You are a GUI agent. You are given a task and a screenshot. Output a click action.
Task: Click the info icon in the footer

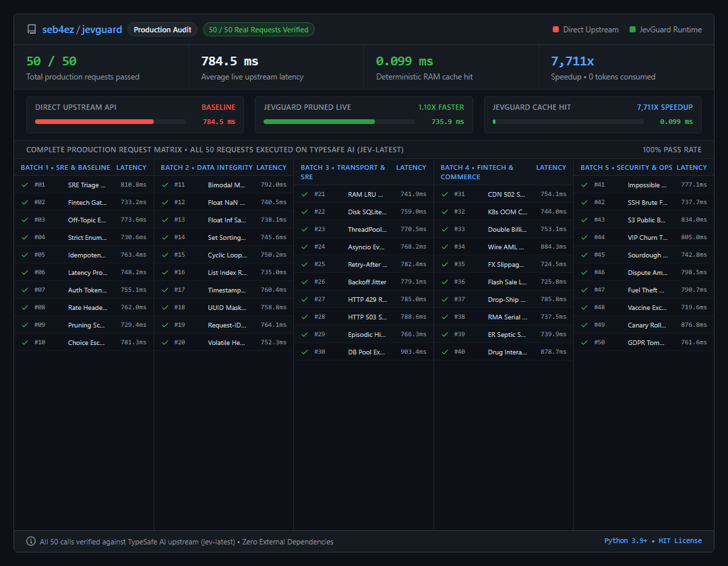30,542
